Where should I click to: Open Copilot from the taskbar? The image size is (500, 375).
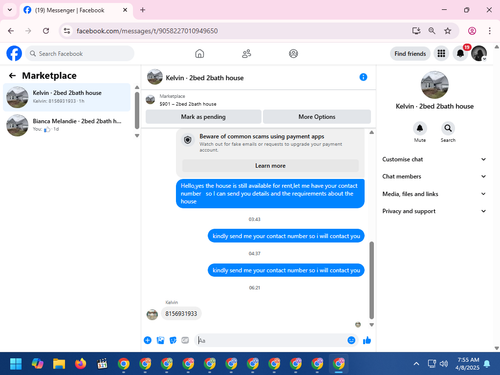(37, 364)
